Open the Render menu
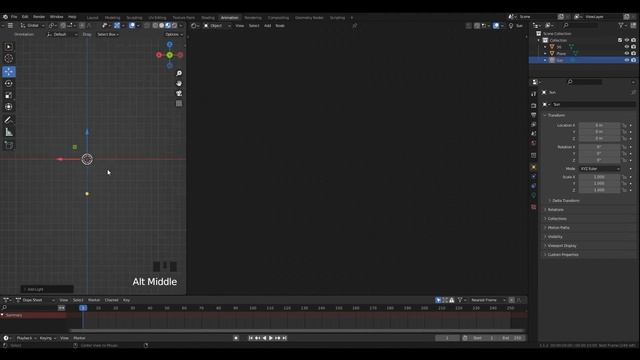Viewport: 640px width, 360px height. pos(39,17)
